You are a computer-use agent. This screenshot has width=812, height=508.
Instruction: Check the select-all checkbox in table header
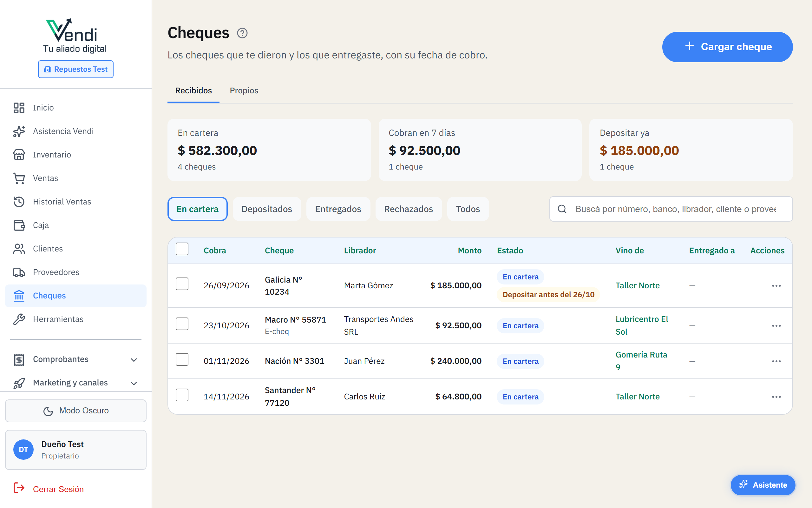coord(182,249)
